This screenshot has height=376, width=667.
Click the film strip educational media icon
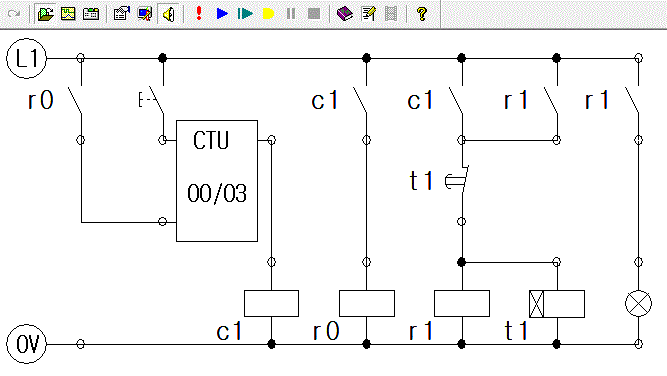tap(391, 14)
